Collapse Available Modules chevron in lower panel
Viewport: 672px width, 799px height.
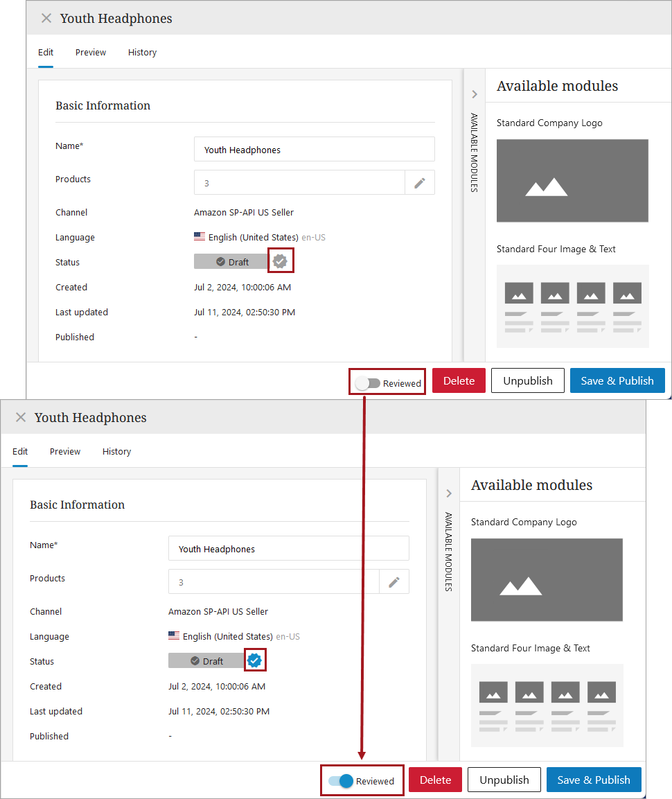click(x=449, y=493)
